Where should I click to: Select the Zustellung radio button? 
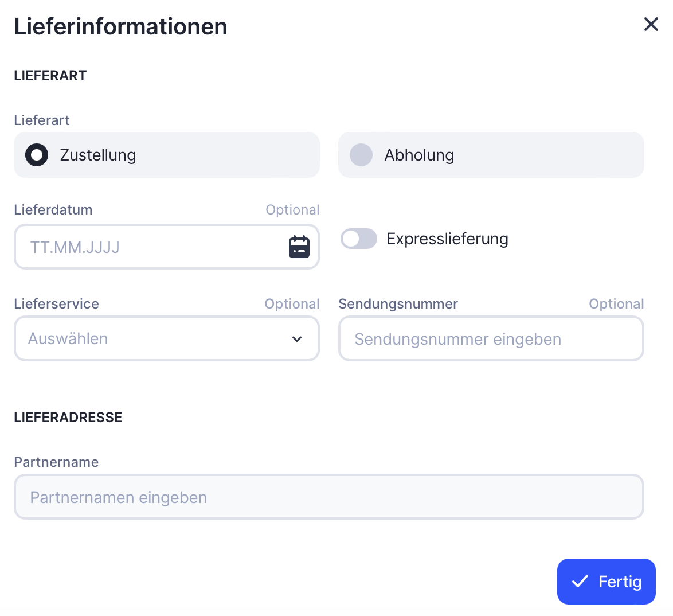point(37,155)
